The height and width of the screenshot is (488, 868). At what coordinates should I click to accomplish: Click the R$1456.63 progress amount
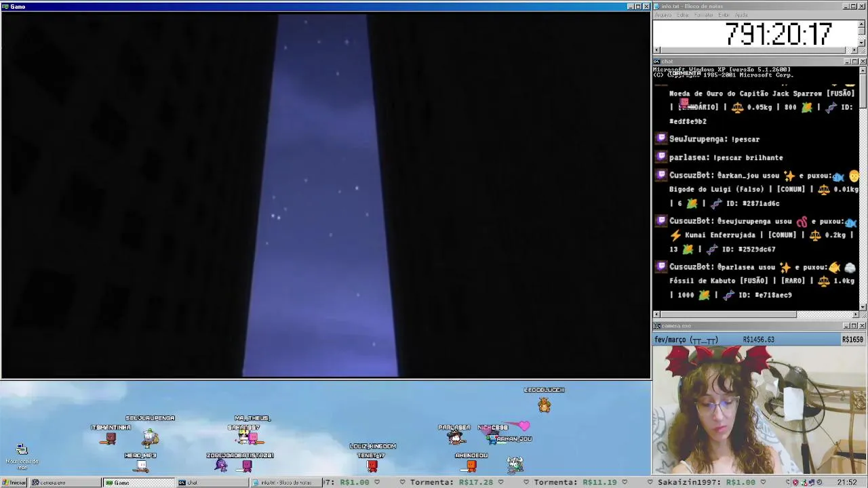click(x=758, y=340)
